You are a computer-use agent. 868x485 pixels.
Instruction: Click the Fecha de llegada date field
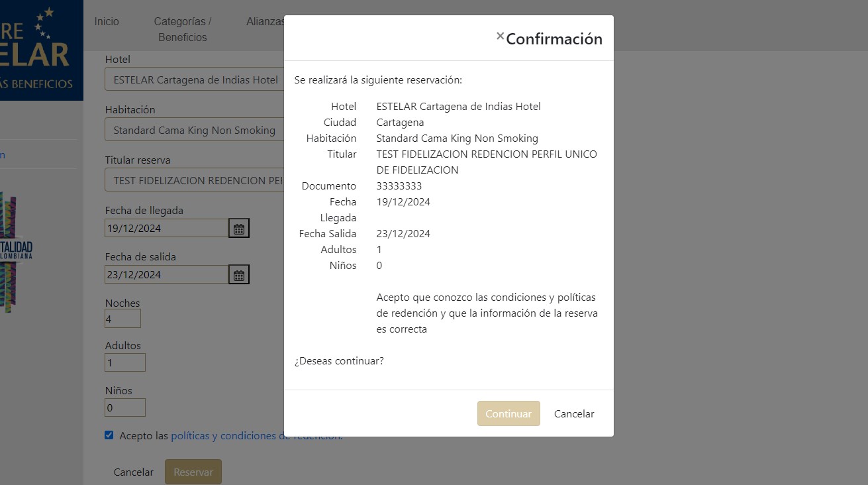pos(167,229)
